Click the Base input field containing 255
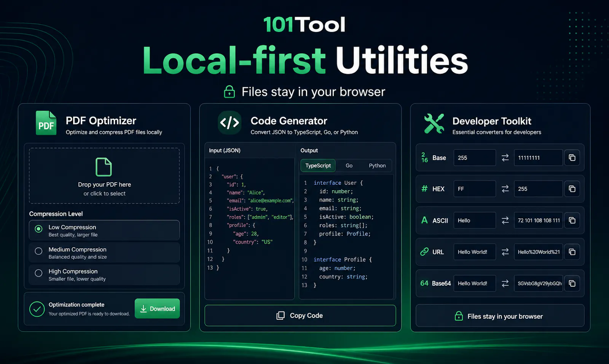 tap(475, 157)
